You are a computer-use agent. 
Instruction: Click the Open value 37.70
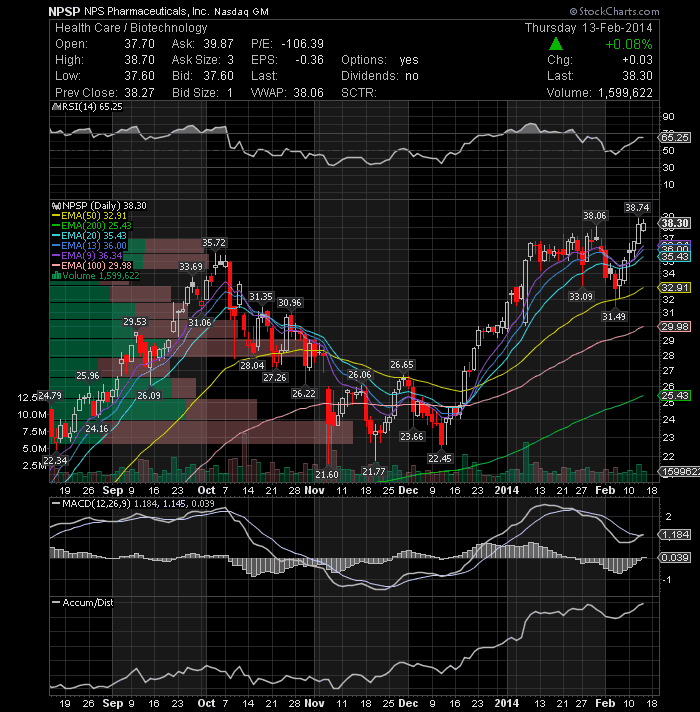(139, 44)
